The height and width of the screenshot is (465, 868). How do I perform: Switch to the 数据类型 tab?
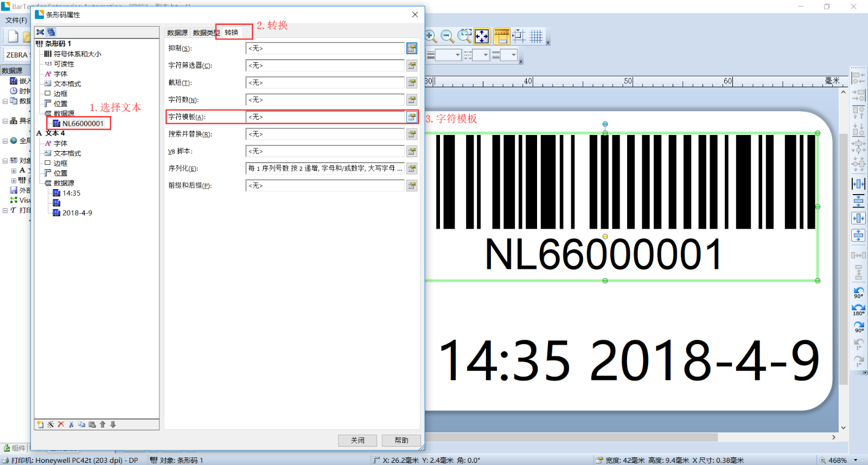point(206,33)
